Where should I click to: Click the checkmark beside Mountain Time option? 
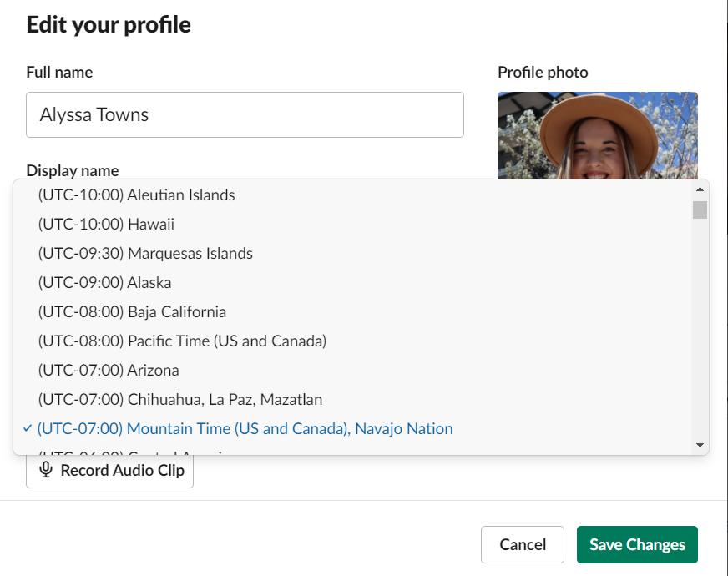[28, 428]
